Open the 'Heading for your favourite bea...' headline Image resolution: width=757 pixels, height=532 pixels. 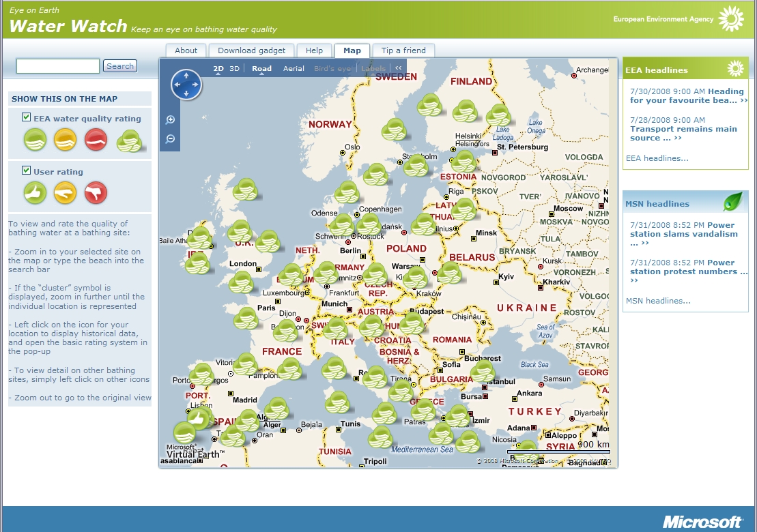689,95
